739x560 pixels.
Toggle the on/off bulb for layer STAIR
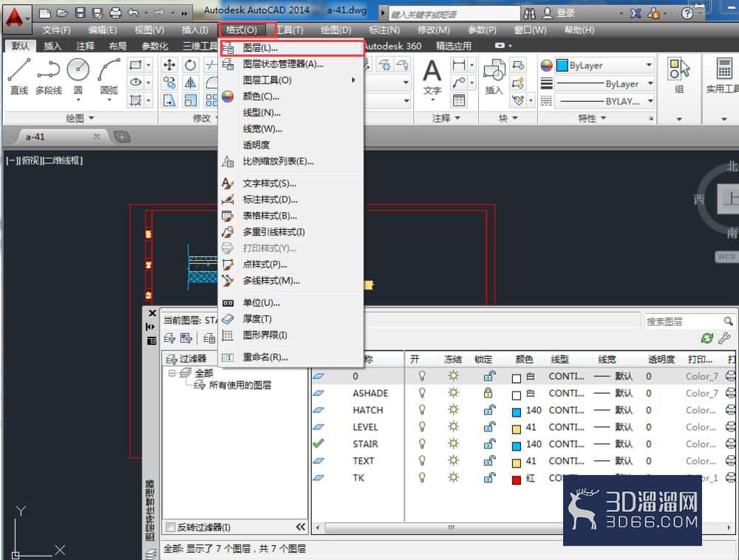(x=422, y=444)
